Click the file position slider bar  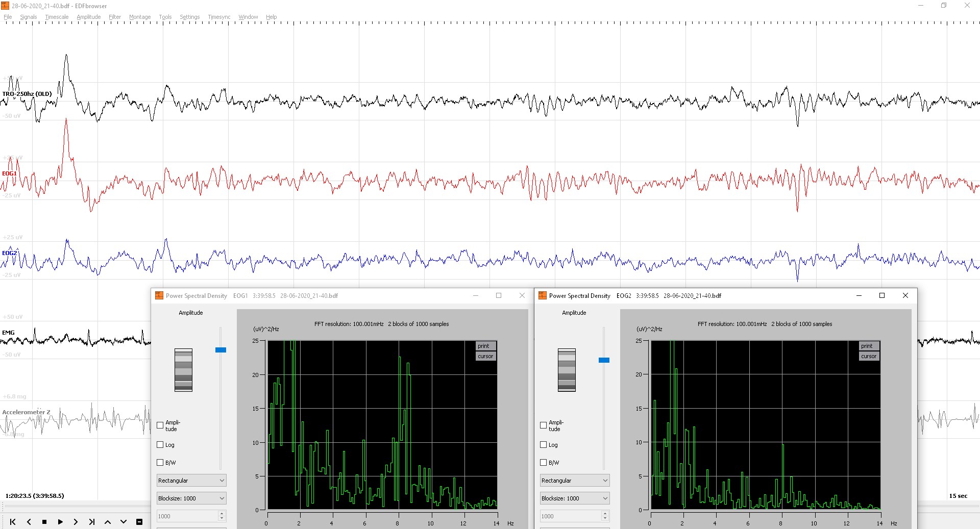tap(77, 507)
